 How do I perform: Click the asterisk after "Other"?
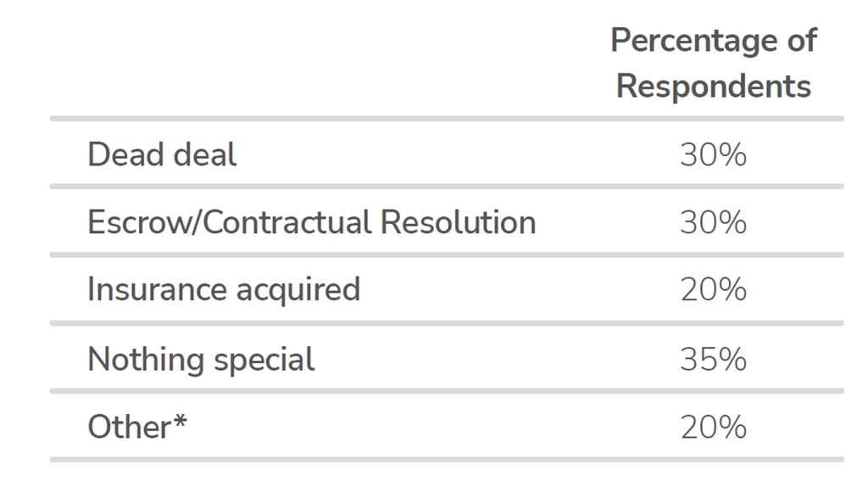[x=180, y=421]
